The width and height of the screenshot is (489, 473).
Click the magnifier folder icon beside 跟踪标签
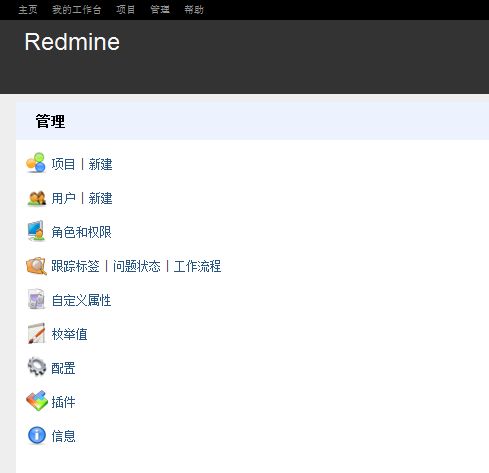pyautogui.click(x=36, y=266)
